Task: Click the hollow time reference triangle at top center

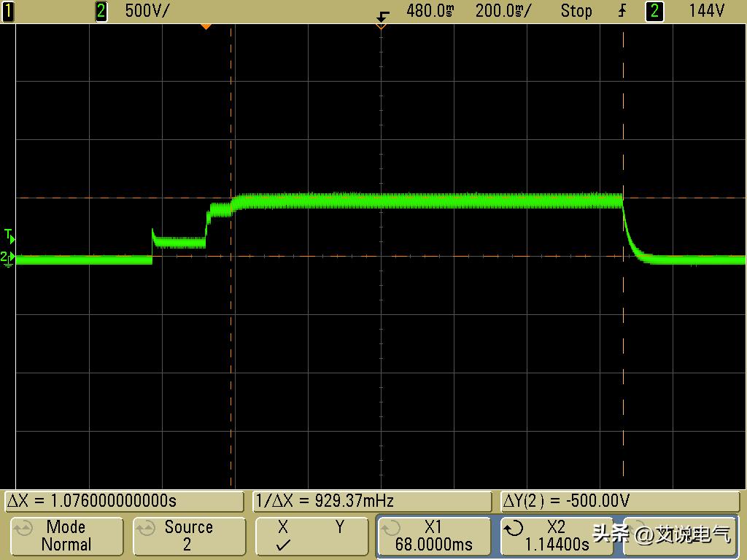Action: pos(381,27)
